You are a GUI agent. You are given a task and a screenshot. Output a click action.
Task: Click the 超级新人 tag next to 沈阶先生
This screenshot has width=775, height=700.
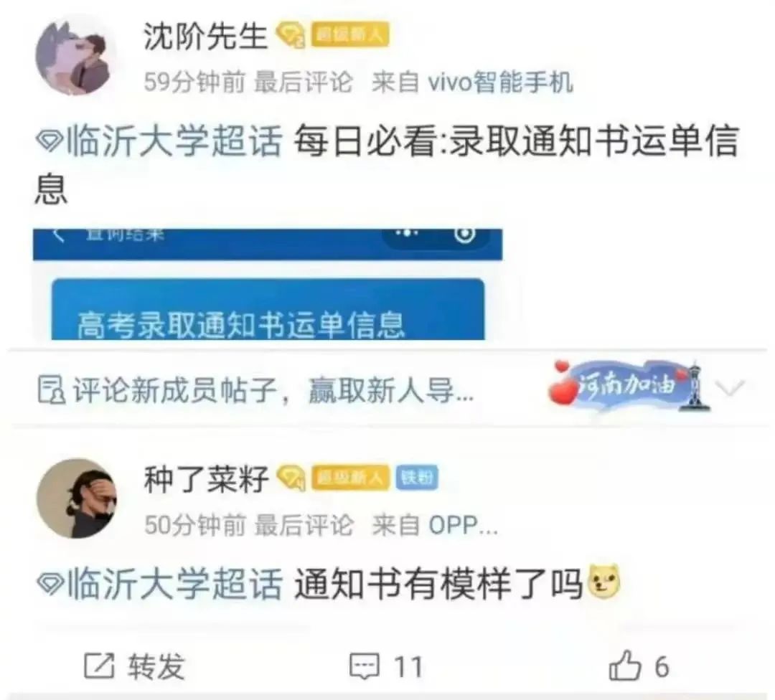click(x=350, y=35)
